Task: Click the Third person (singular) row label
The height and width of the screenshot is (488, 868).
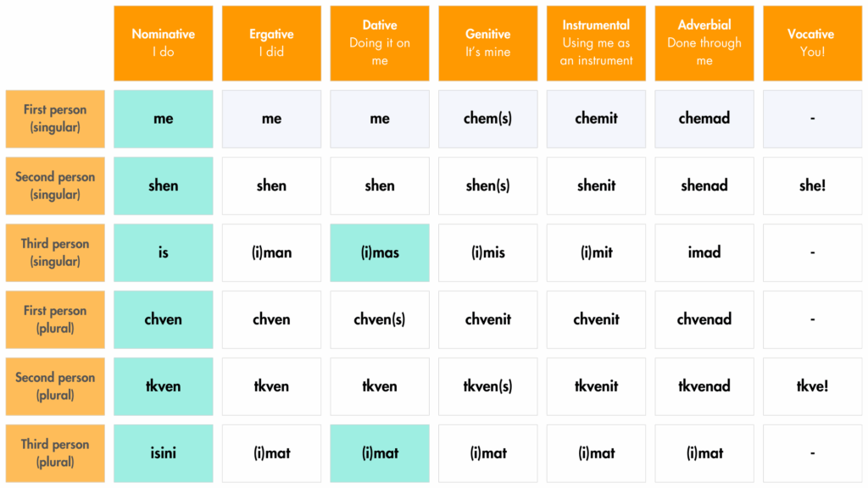Action: coord(55,252)
